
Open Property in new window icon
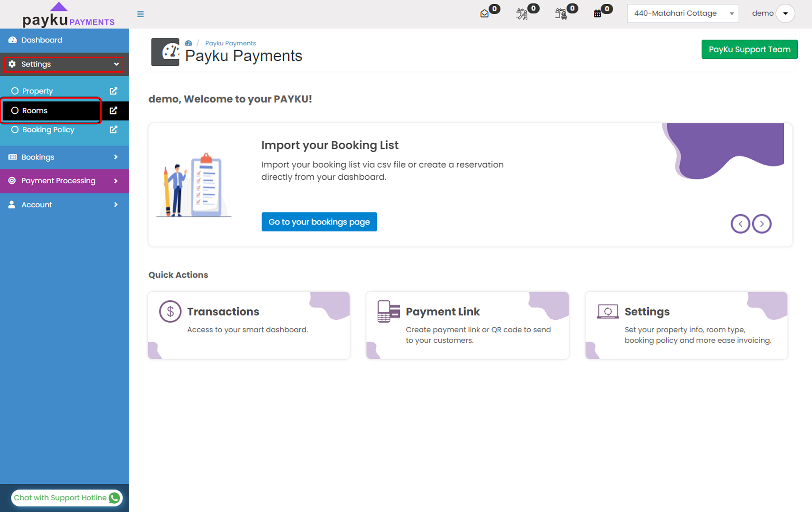113,91
